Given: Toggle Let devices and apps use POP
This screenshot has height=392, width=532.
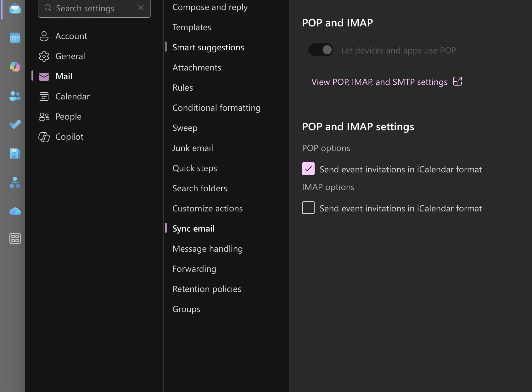Looking at the screenshot, I should coord(321,50).
